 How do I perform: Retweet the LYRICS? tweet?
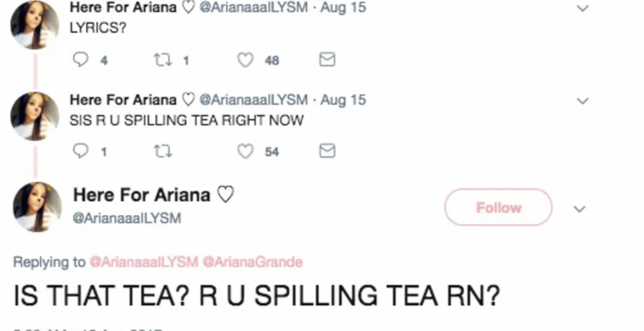[163, 60]
